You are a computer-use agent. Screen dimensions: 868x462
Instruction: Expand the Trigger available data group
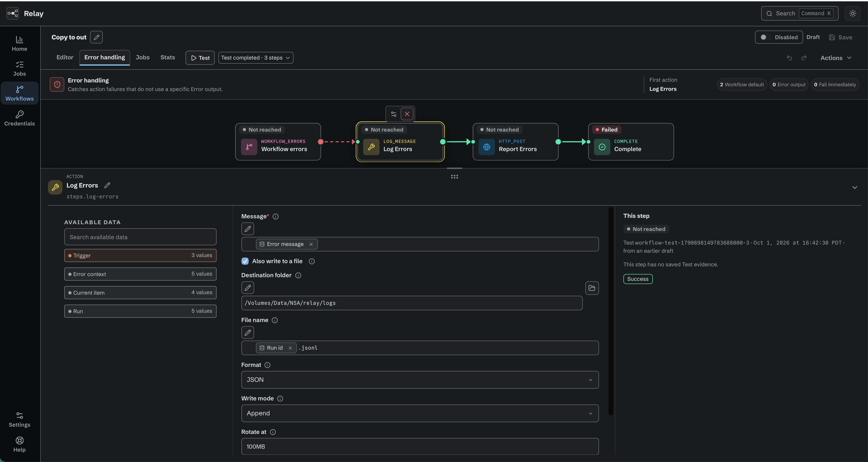[140, 255]
